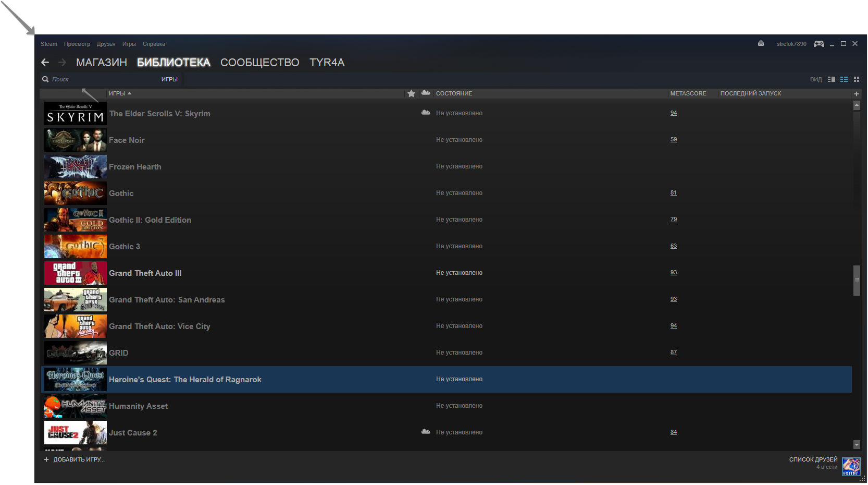This screenshot has height=485, width=868.
Task: Click the scrollbar down arrow
Action: tap(857, 445)
